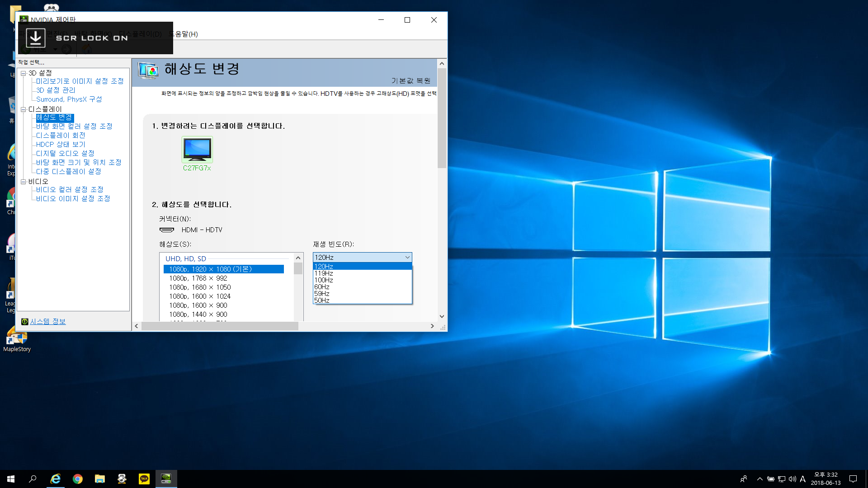This screenshot has height=488, width=868.
Task: Choose 100Hz refresh rate
Action: [362, 280]
